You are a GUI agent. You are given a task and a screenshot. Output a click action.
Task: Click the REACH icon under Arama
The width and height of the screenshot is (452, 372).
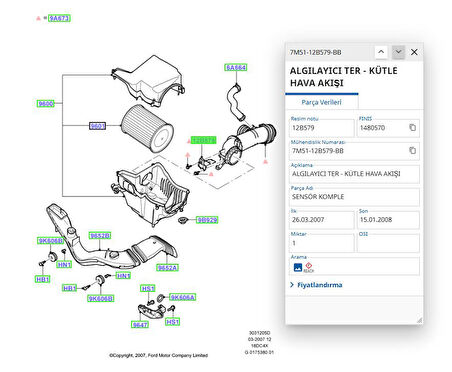click(309, 267)
